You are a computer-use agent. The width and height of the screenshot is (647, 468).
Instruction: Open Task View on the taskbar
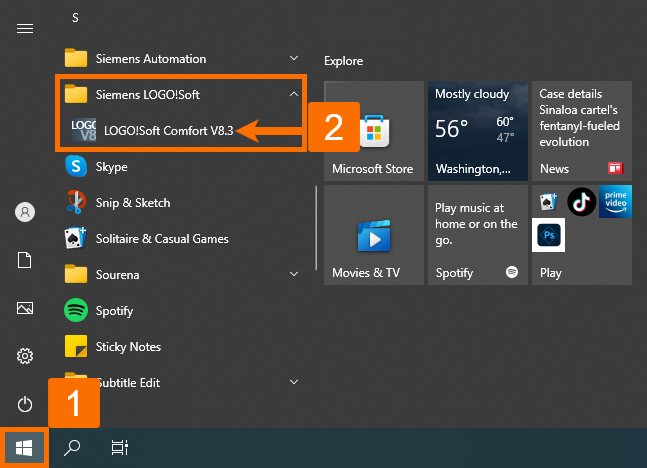coord(120,447)
